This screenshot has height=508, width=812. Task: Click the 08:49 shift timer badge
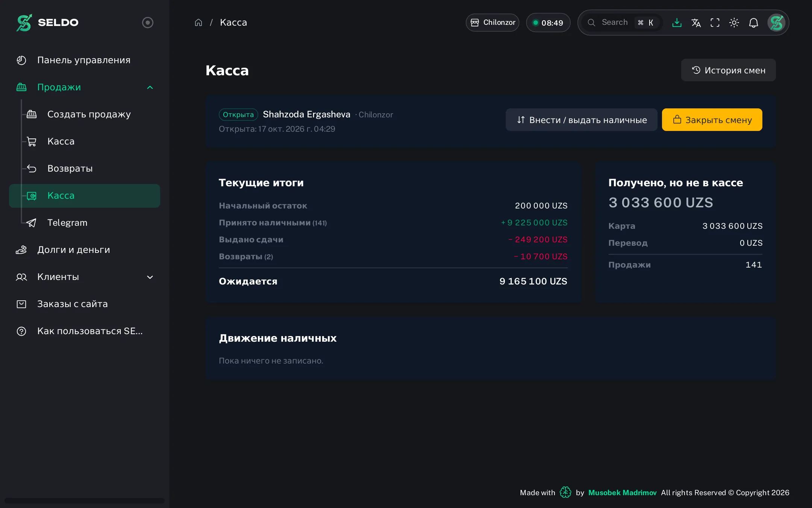[548, 23]
